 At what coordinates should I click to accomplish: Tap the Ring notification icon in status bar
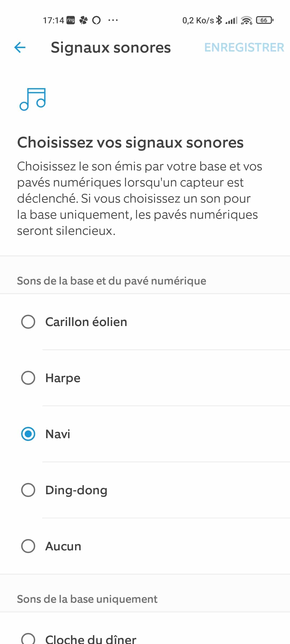pyautogui.click(x=71, y=20)
